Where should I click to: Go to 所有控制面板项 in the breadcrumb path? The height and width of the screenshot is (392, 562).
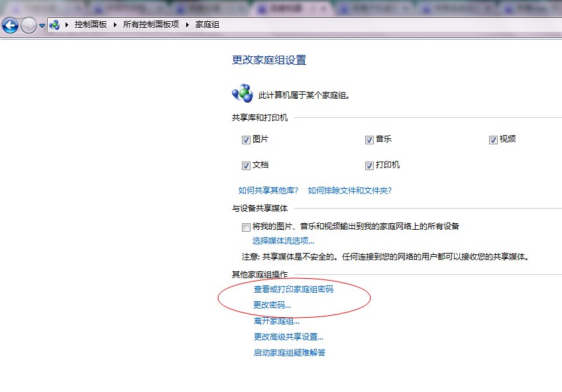pos(151,24)
